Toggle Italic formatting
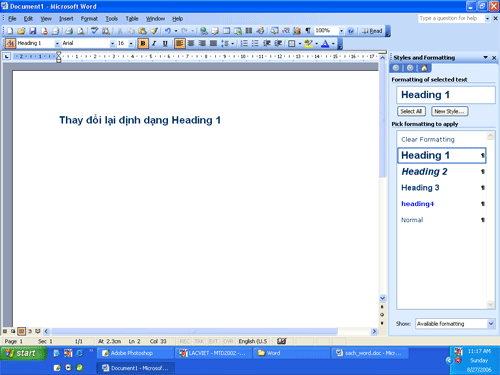500x375 pixels. click(x=154, y=43)
